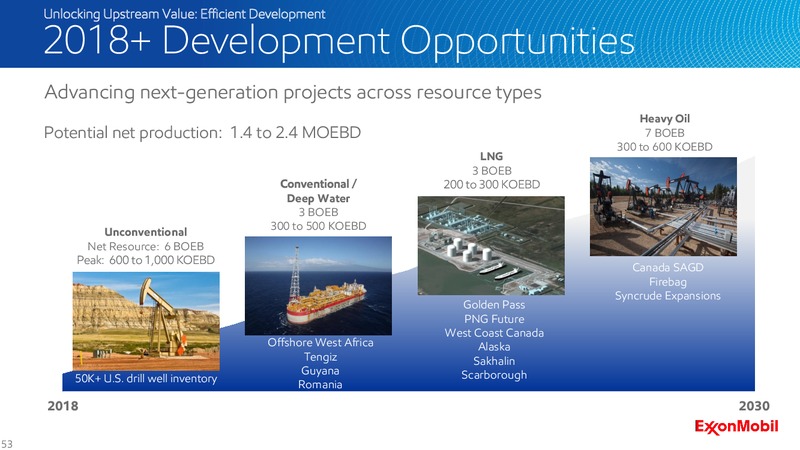Click 'PNG Future' project name

click(494, 319)
